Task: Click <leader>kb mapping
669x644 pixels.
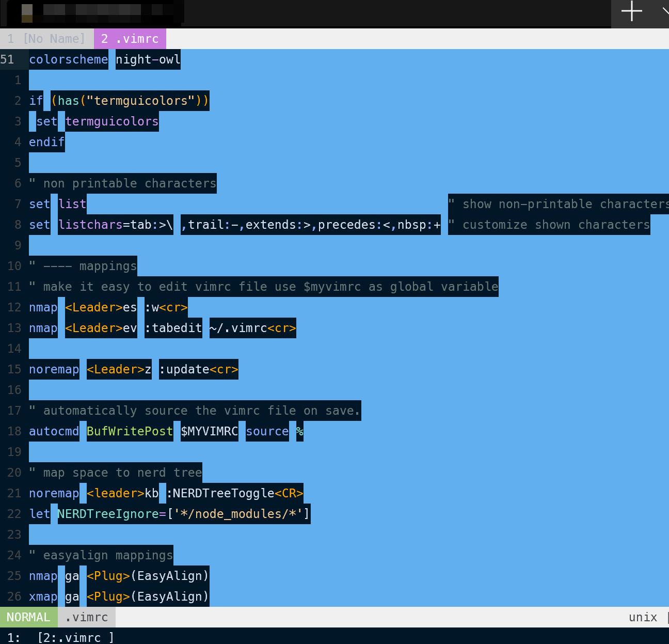Action: click(x=123, y=493)
